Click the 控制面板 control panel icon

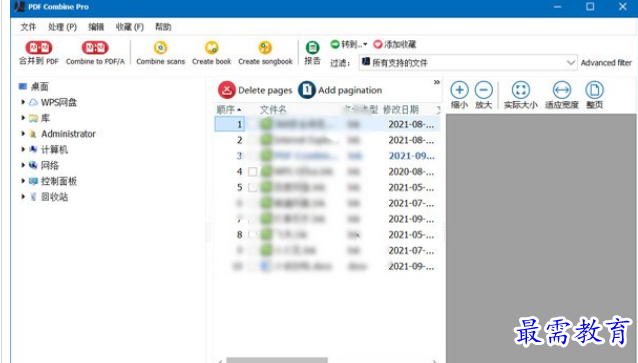point(33,181)
